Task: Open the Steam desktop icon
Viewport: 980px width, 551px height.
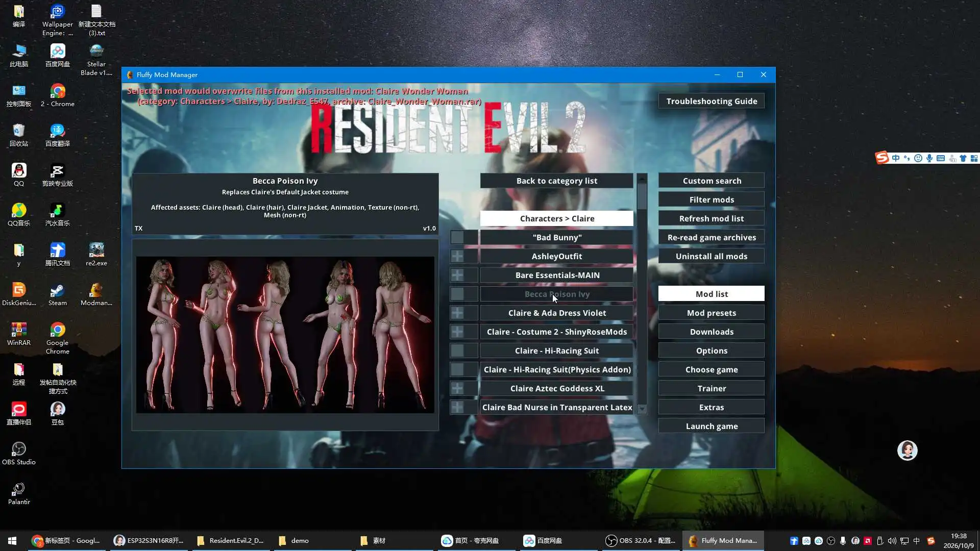Action: click(58, 295)
